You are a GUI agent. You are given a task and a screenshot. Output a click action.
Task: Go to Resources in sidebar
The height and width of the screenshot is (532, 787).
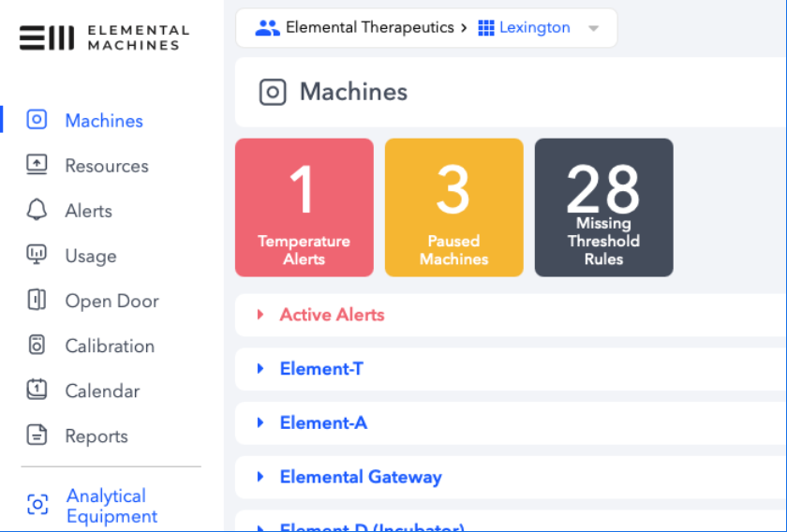click(107, 166)
